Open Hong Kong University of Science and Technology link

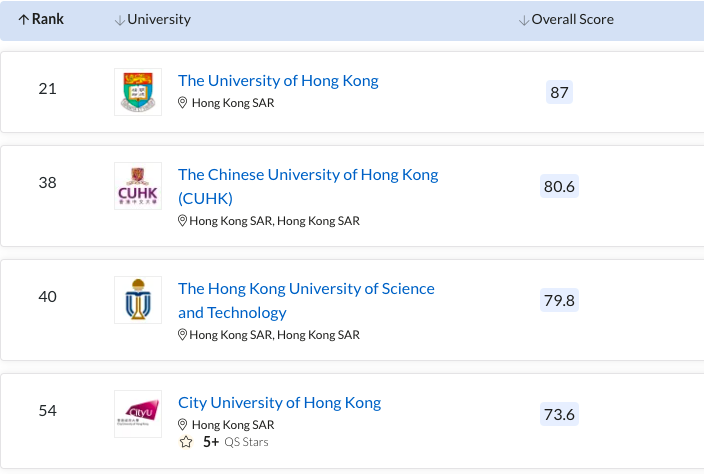[306, 289]
